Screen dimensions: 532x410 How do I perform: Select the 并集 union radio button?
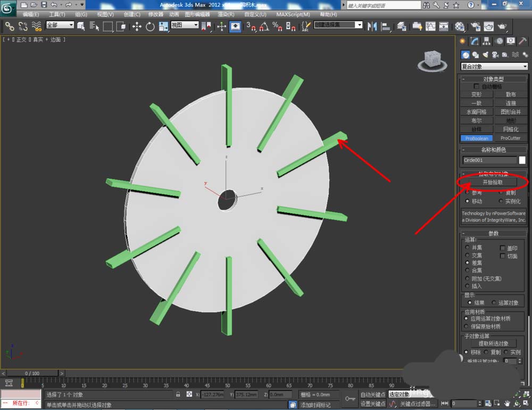point(467,247)
